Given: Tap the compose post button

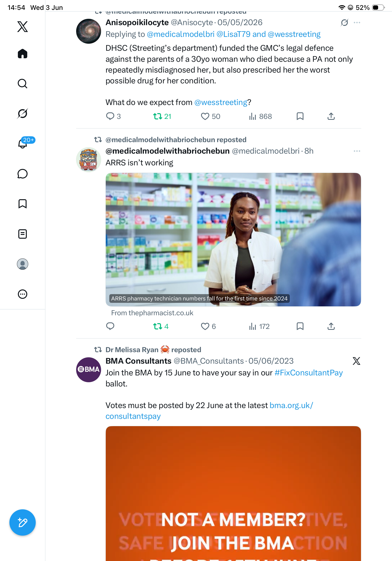Looking at the screenshot, I should 23,522.
